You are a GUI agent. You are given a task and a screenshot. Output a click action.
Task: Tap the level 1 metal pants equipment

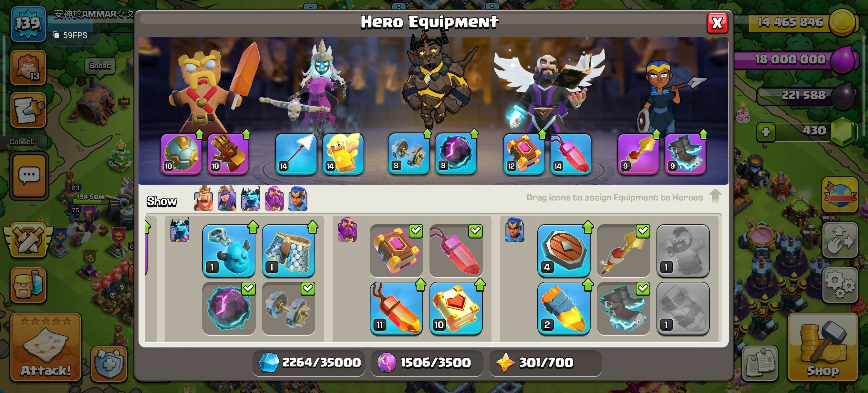[x=288, y=251]
